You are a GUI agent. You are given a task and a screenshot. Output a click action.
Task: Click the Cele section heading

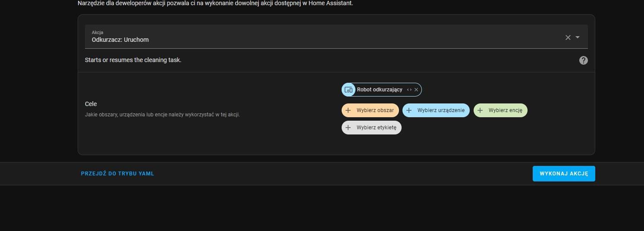[91, 104]
